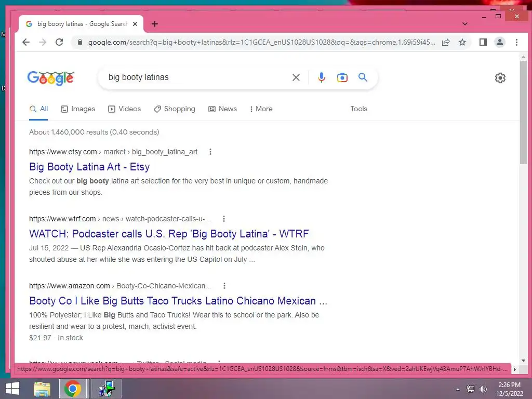
Task: Switch to Images tab
Action: 78,109
